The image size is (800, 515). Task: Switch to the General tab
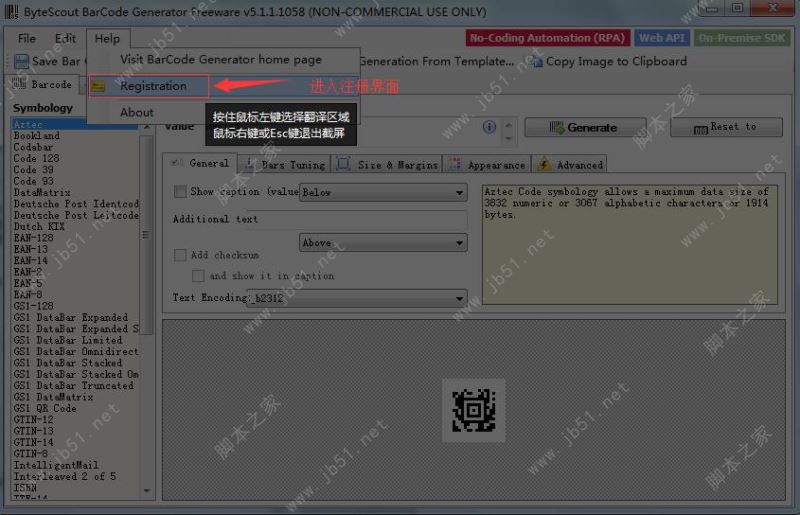pos(200,163)
